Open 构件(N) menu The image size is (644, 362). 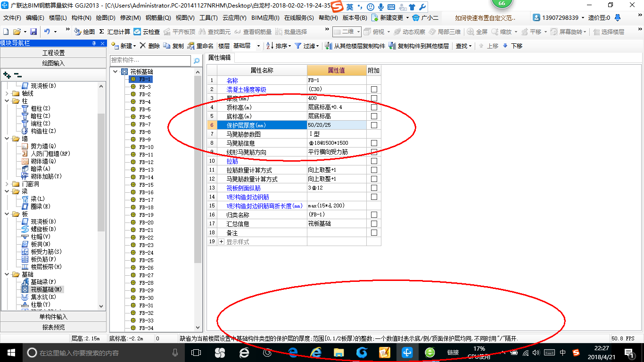click(82, 17)
